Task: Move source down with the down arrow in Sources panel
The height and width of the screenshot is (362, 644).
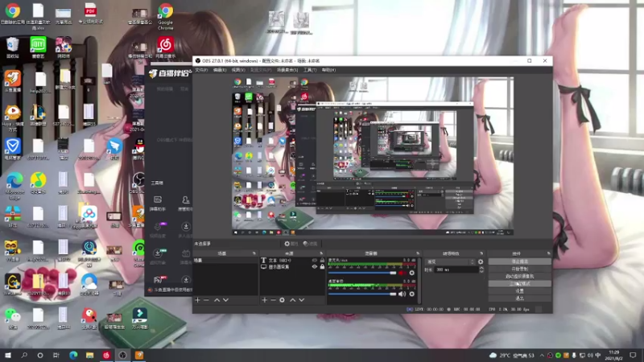Action: coord(301,300)
